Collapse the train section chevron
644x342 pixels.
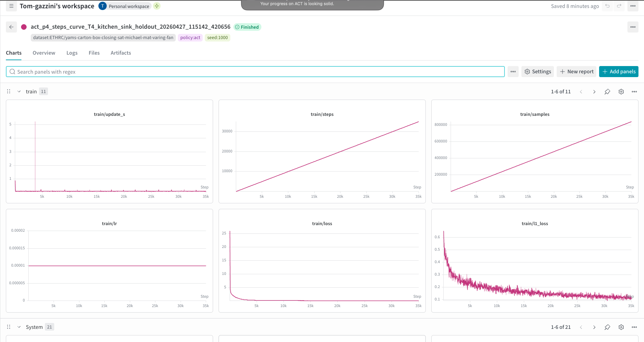pyautogui.click(x=19, y=92)
